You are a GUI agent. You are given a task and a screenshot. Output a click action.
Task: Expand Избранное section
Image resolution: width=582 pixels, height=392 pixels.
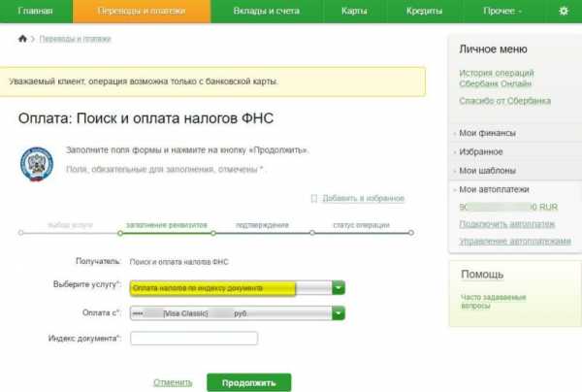[x=481, y=151]
